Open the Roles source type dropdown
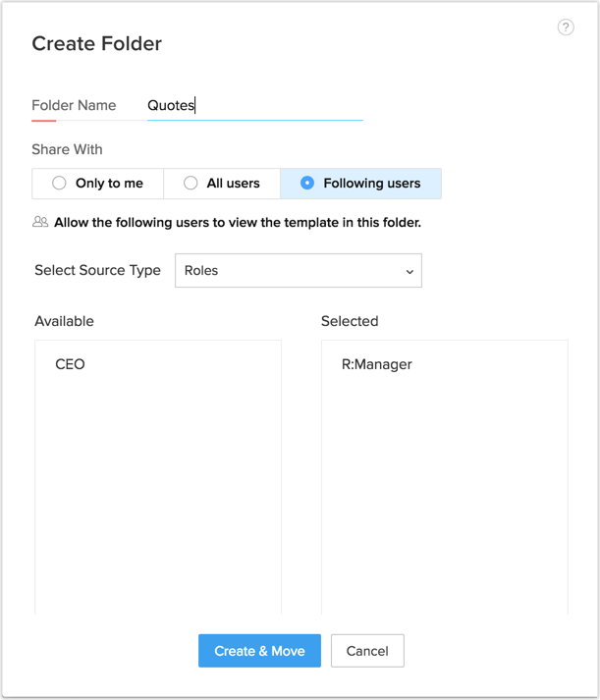 (298, 271)
